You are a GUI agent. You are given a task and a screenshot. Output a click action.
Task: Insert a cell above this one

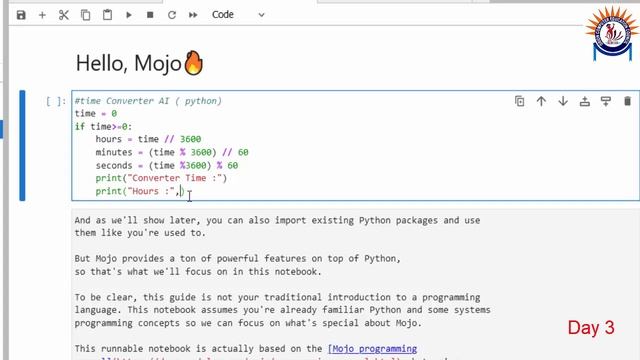584,101
